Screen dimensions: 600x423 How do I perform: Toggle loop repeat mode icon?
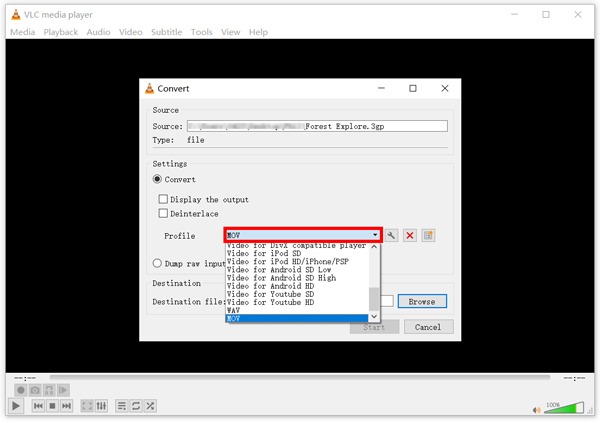point(136,406)
